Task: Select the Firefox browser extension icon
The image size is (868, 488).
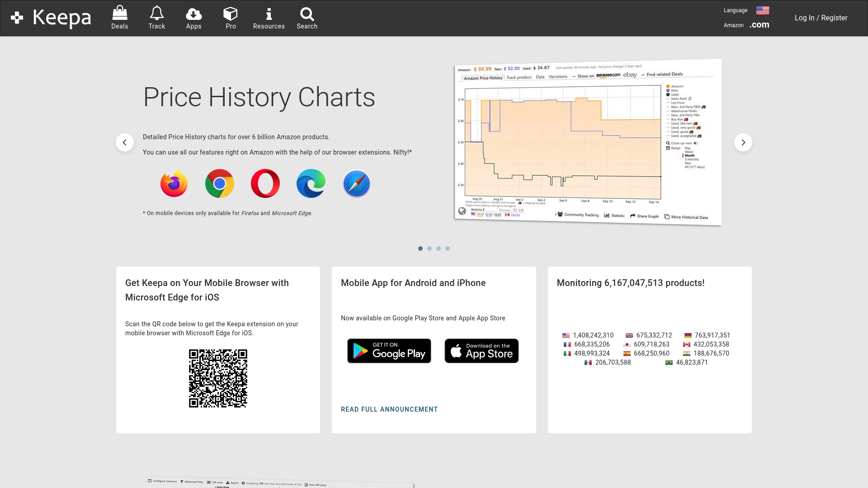Action: [x=174, y=183]
